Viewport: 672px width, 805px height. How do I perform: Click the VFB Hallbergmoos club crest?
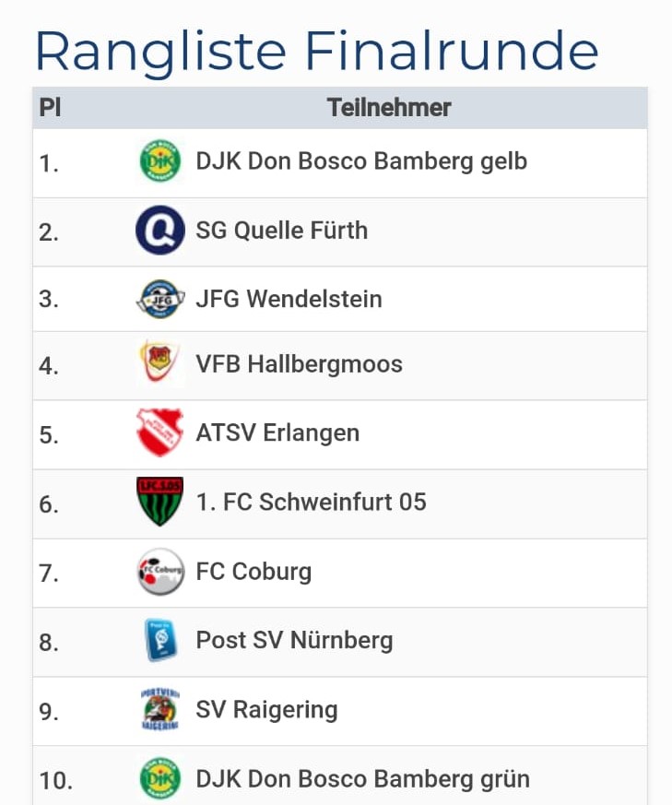pyautogui.click(x=159, y=364)
